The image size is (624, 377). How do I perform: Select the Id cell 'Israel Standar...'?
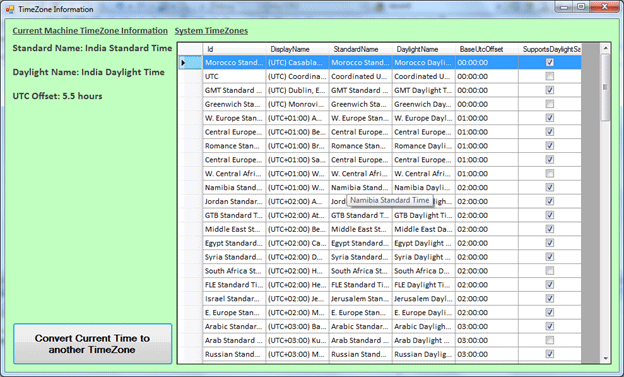pyautogui.click(x=234, y=299)
